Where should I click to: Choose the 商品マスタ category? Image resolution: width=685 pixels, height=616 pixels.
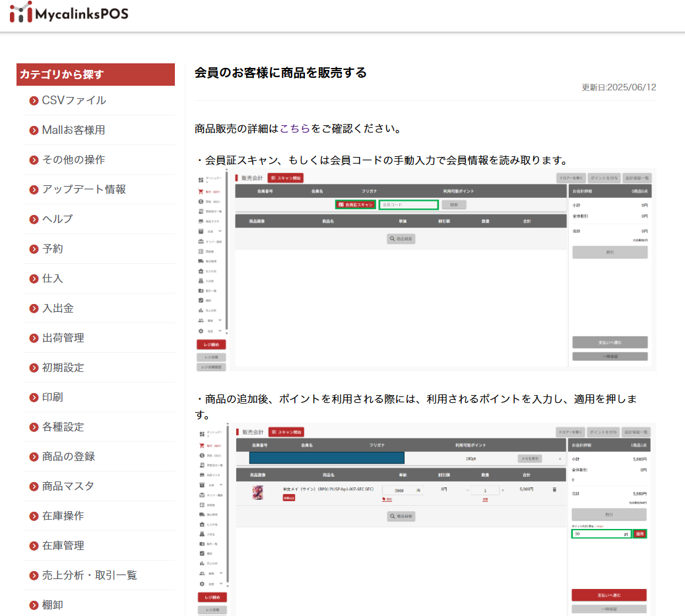point(68,487)
